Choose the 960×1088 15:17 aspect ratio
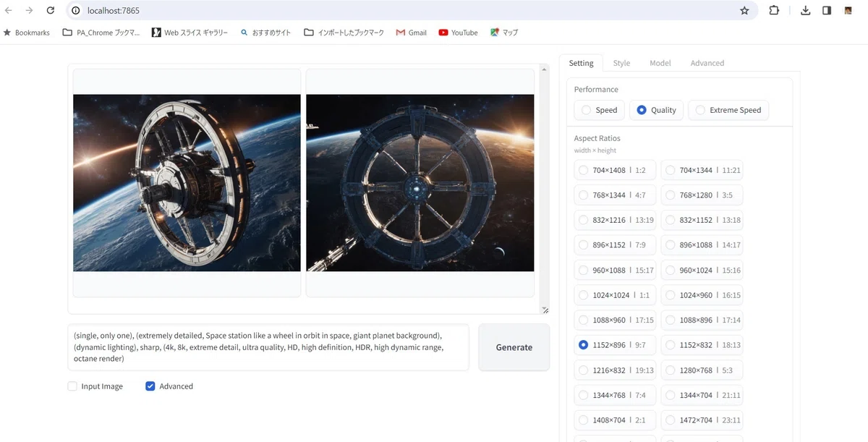The width and height of the screenshot is (868, 442). click(615, 271)
